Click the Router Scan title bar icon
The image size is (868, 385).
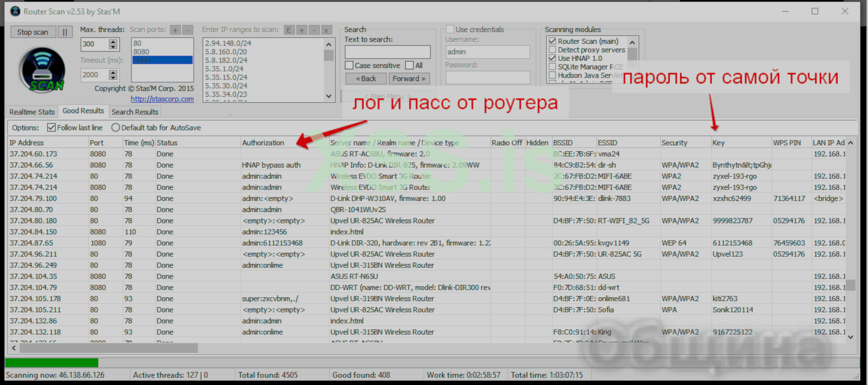click(x=14, y=11)
